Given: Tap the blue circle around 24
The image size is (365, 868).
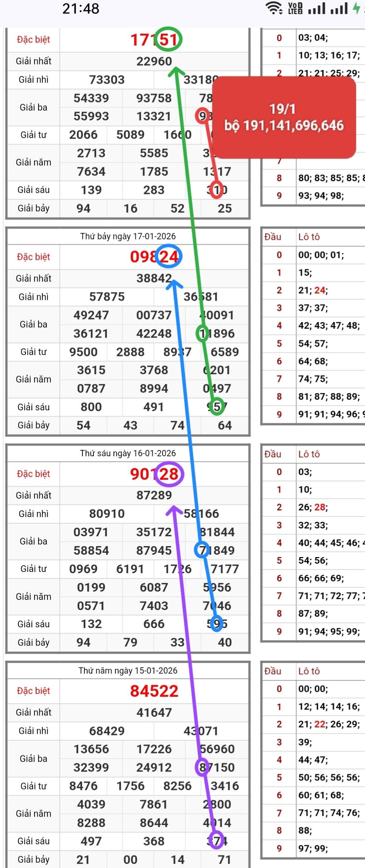Looking at the screenshot, I should click(169, 256).
